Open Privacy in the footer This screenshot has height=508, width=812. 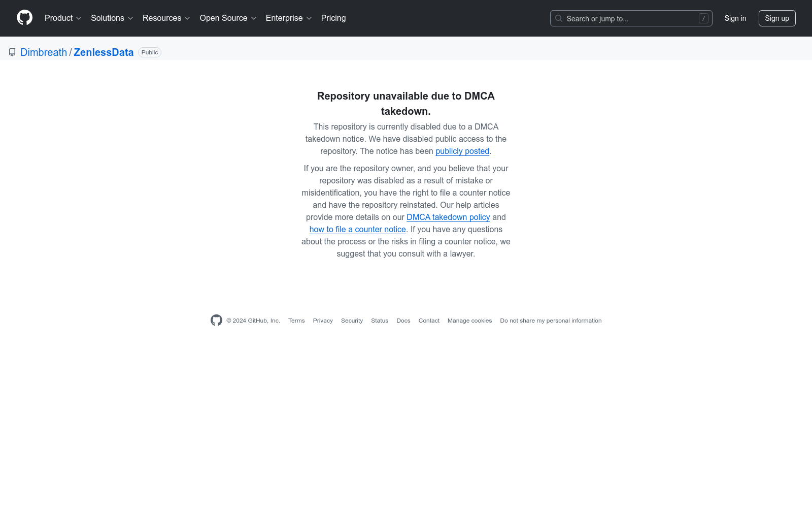click(x=323, y=321)
